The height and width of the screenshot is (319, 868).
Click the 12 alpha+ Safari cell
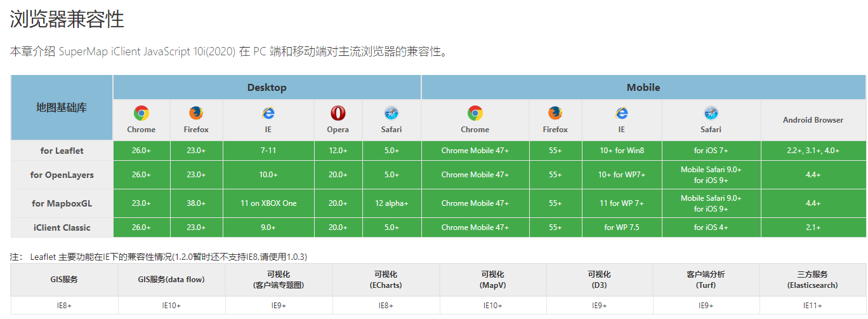coord(391,203)
